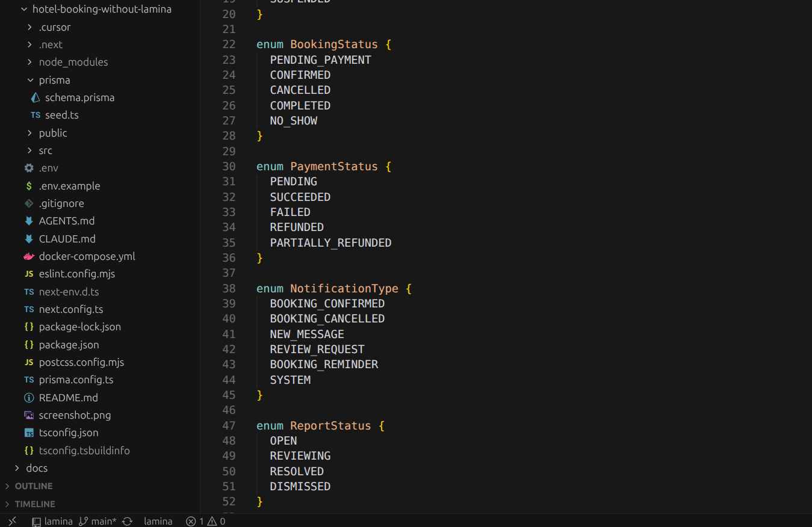Click the PARTIALLY_REFUNDED enum value
The width and height of the screenshot is (812, 527).
point(330,242)
